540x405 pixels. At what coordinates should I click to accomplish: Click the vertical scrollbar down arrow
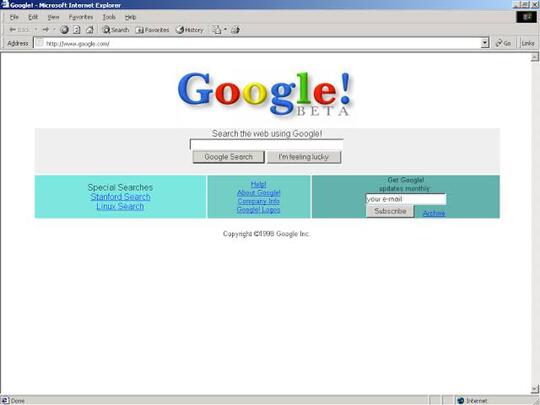pyautogui.click(x=535, y=390)
